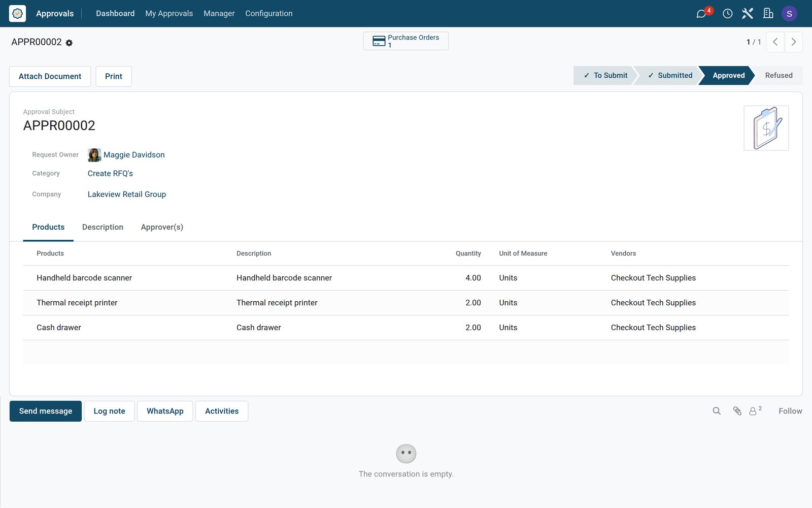
Task: Click the APPR00002 approval subject field
Action: tap(59, 125)
